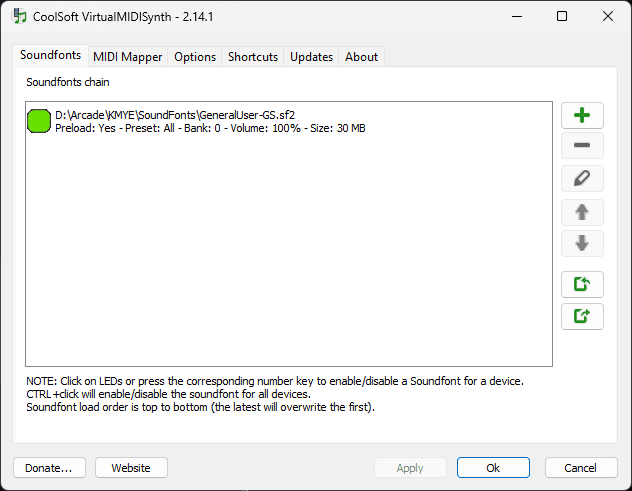The image size is (632, 491).
Task: Switch to the MIDI Mapper tab
Action: click(x=127, y=57)
